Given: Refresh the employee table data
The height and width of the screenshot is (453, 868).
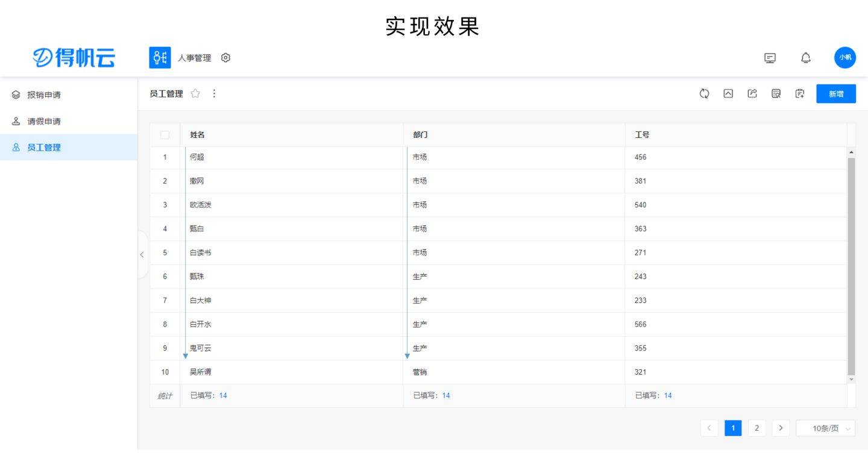Looking at the screenshot, I should click(704, 93).
